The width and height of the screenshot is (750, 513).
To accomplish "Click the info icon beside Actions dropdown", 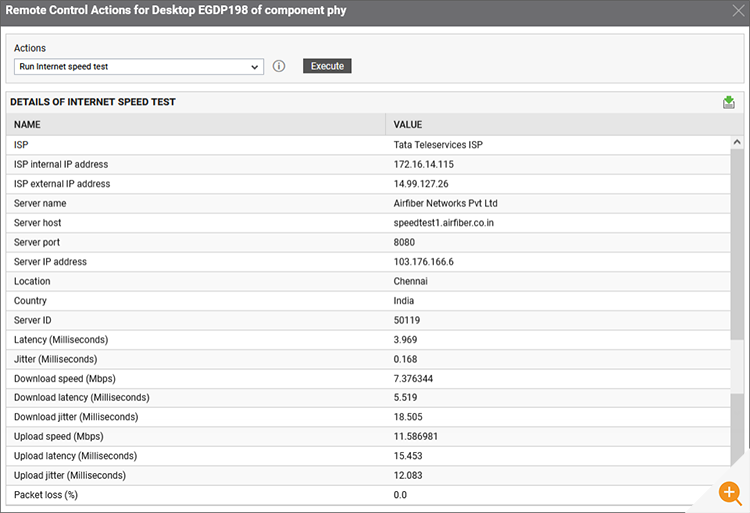I will [x=279, y=66].
